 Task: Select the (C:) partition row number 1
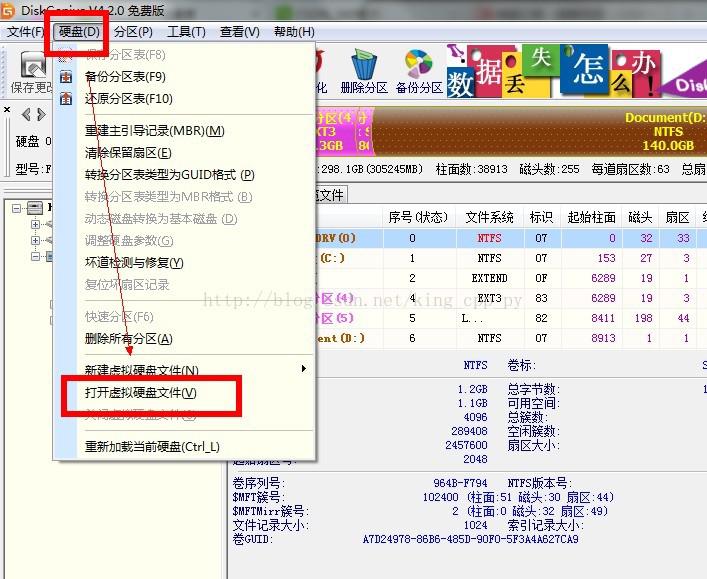pyautogui.click(x=511, y=258)
